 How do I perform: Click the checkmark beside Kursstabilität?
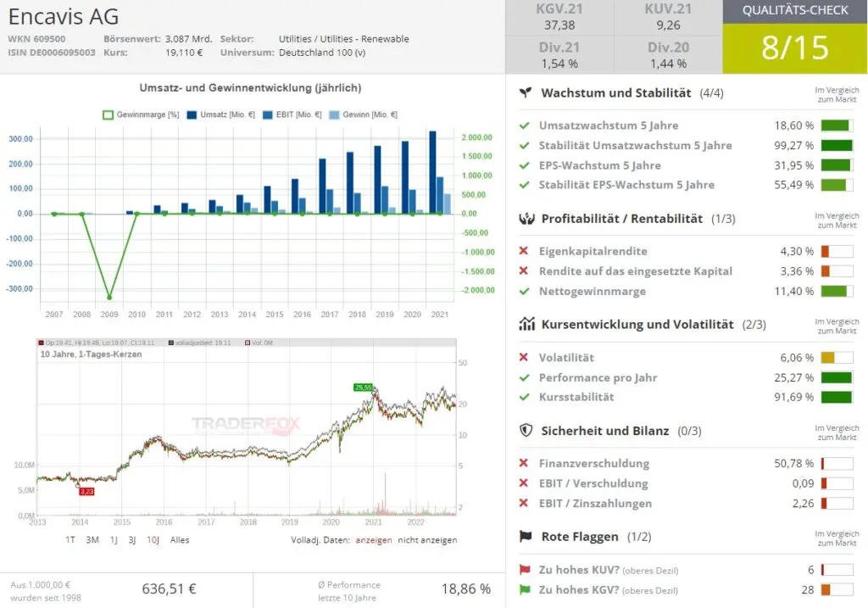point(524,397)
